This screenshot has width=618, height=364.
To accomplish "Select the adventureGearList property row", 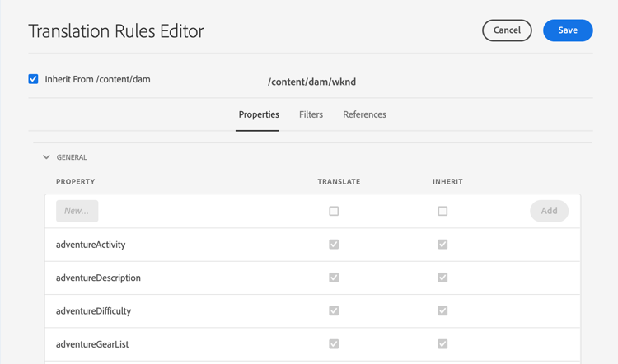I will (92, 344).
